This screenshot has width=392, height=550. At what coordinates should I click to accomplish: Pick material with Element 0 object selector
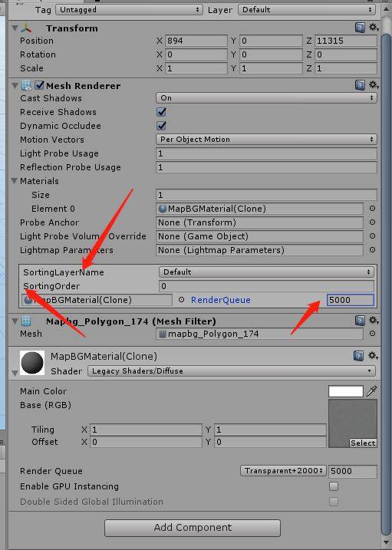pyautogui.click(x=372, y=209)
